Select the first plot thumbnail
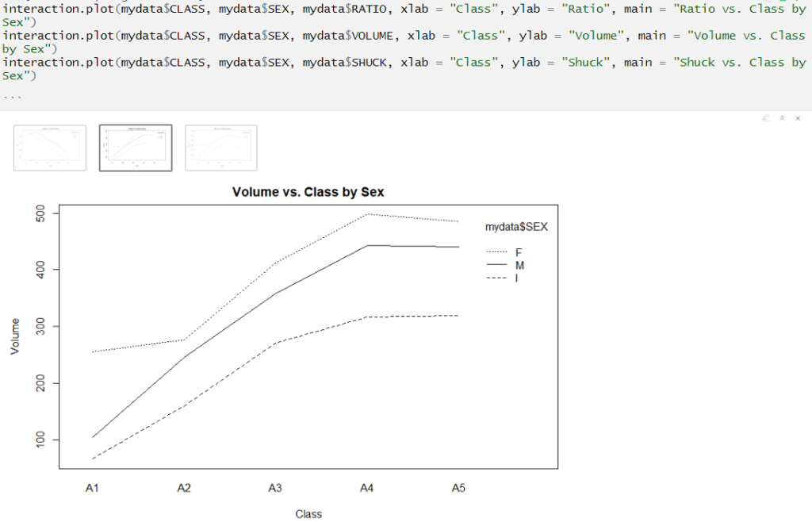The height and width of the screenshot is (522, 812). (49, 148)
